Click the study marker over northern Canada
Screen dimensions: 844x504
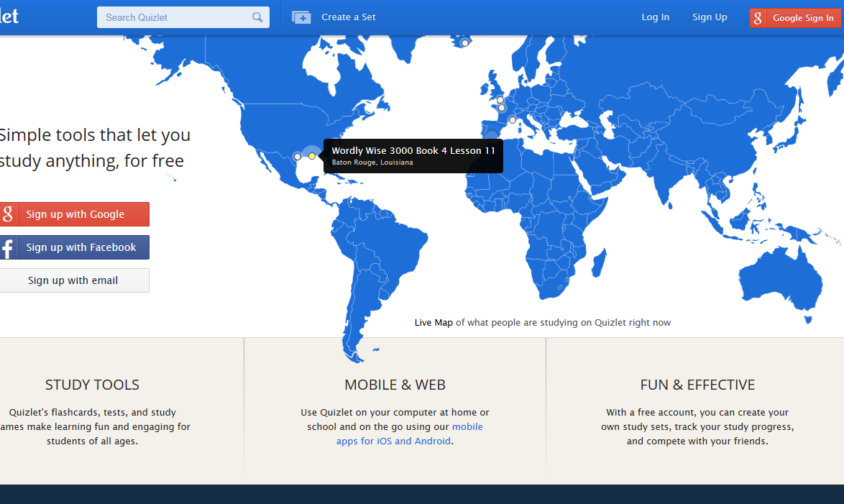(x=464, y=42)
